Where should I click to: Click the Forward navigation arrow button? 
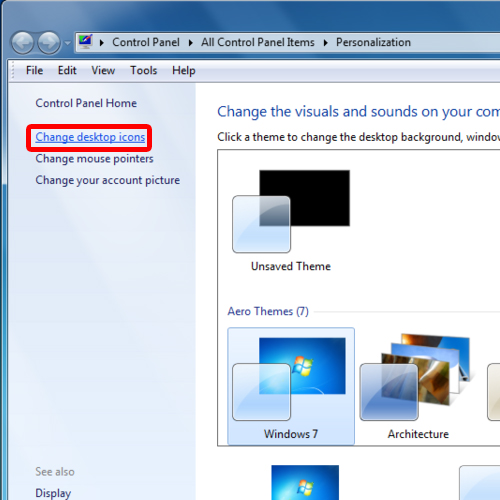coord(49,43)
